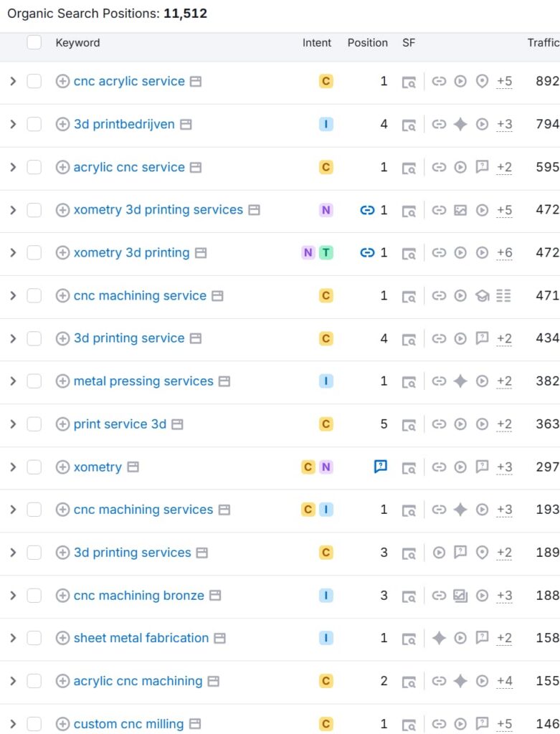
Task: Expand the 3d printing service row
Action: (13, 338)
